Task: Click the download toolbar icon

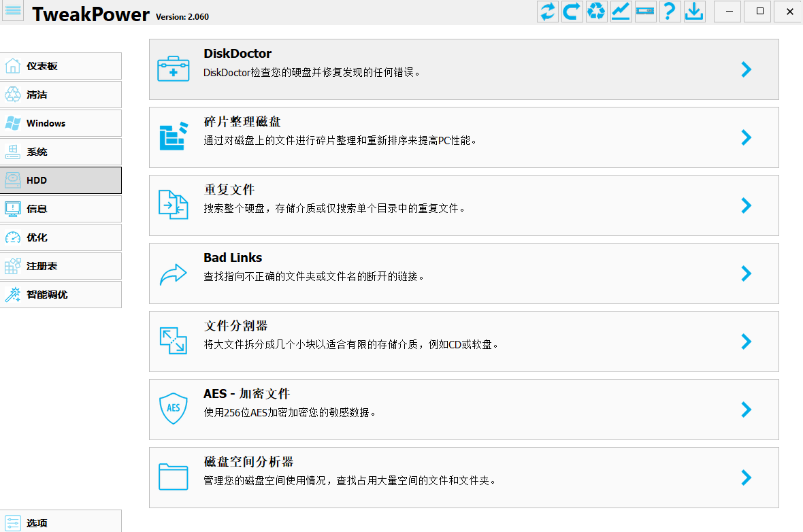Action: [694, 12]
